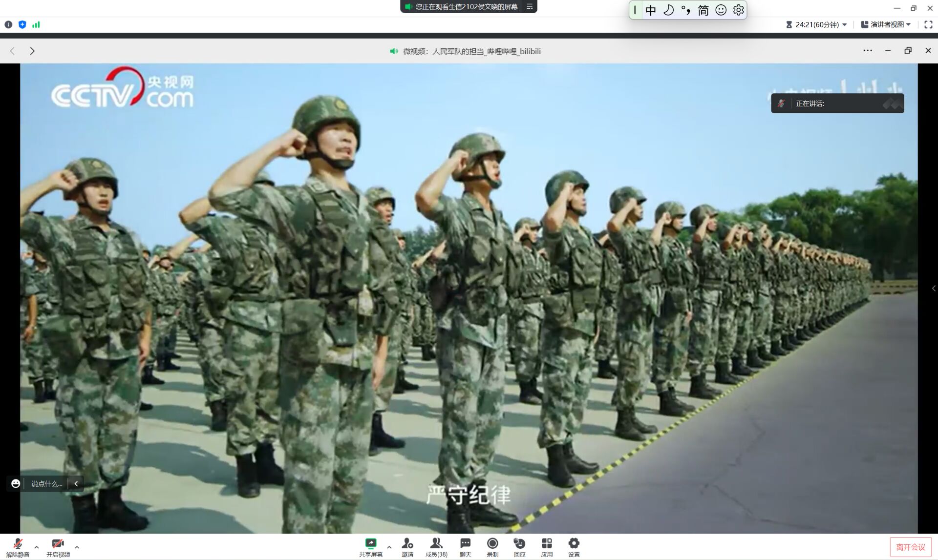Open the 演讲者视图 view dropdown

[x=886, y=24]
